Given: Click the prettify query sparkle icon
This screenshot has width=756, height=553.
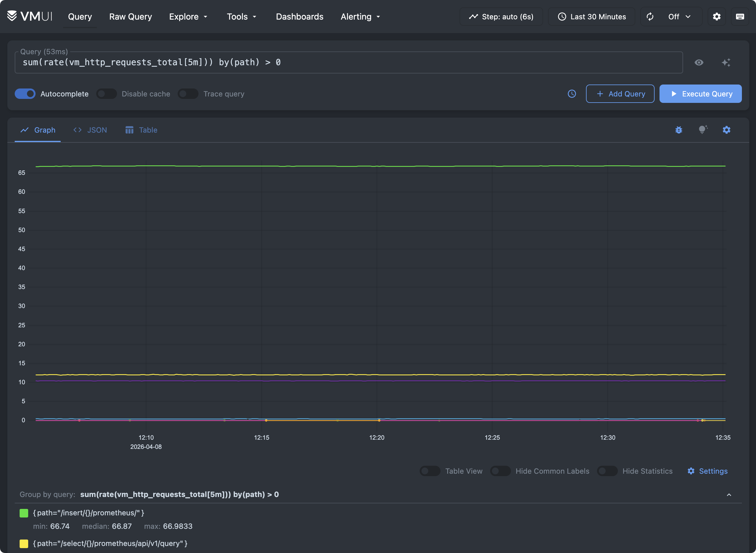Looking at the screenshot, I should coord(726,62).
